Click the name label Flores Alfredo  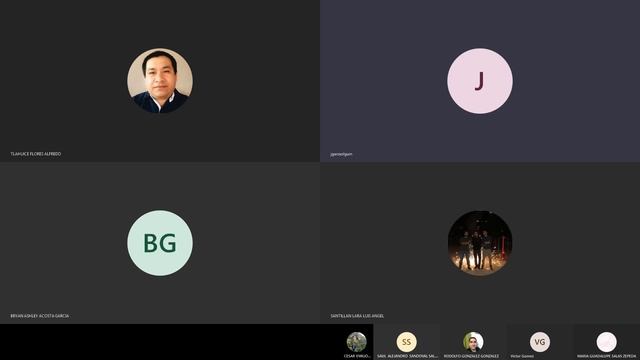[x=36, y=154]
